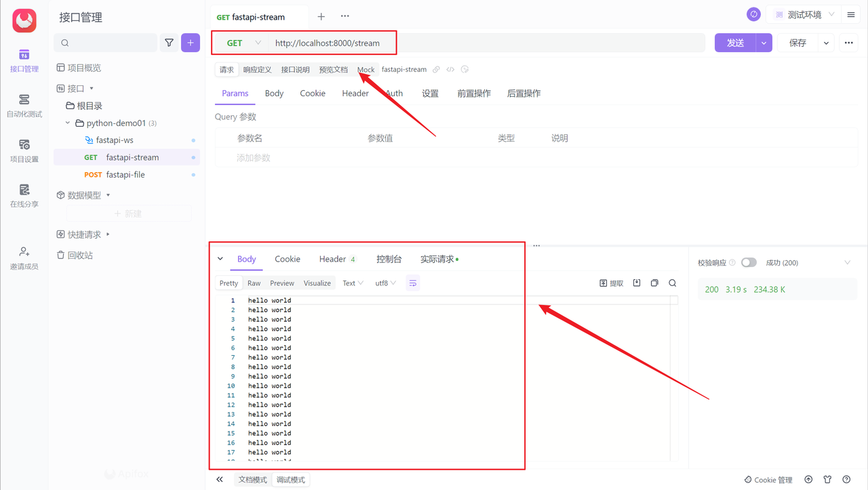Viewport: 868px width, 490px height.
Task: Click the 发送 button
Action: point(734,42)
